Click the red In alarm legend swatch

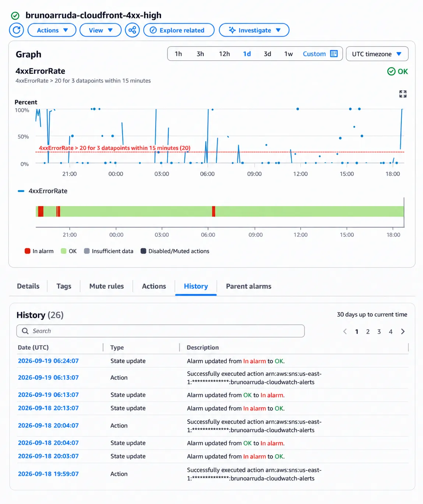tap(27, 251)
